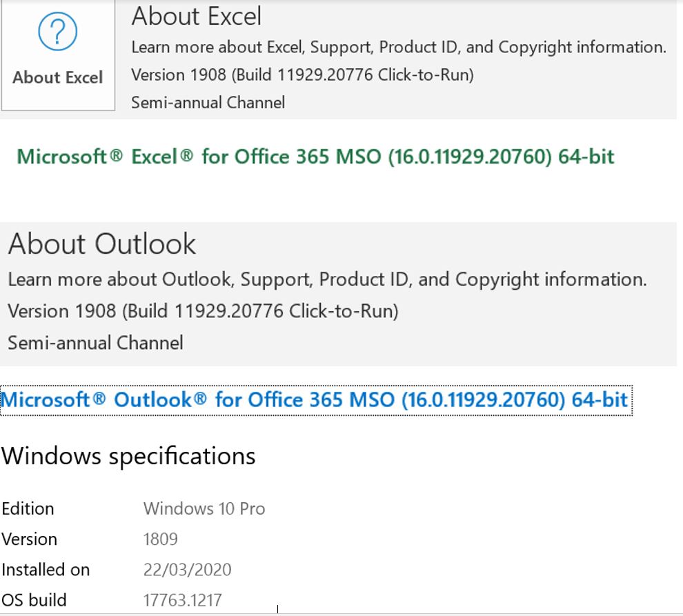The width and height of the screenshot is (683, 616).
Task: Click Semi-annual Channel text under About Excel
Action: (x=208, y=103)
